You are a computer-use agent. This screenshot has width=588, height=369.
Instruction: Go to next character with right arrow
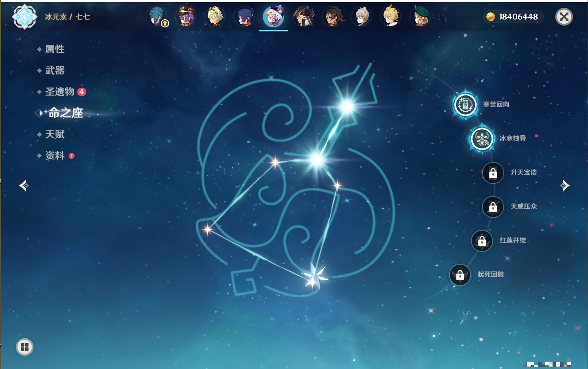(x=565, y=186)
